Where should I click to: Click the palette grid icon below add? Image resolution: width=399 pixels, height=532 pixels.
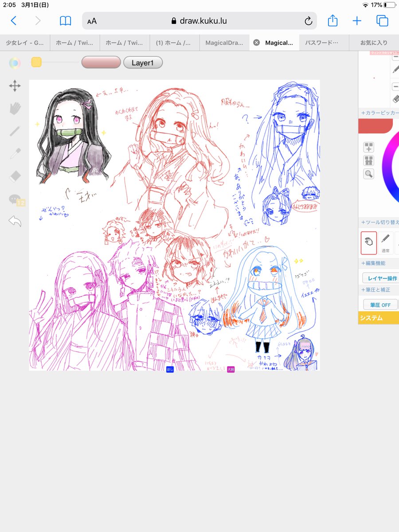[x=369, y=160]
